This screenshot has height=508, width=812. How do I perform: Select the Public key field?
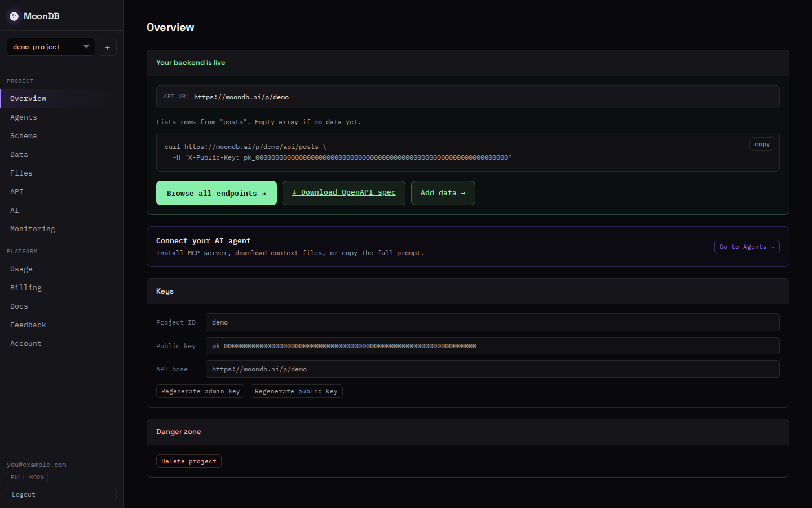point(493,345)
